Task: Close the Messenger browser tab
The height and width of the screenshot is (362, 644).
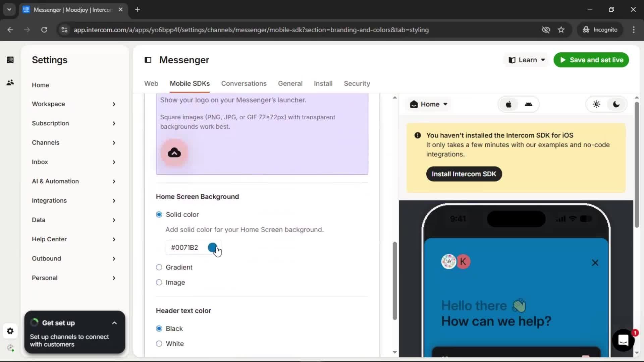Action: [x=121, y=10]
